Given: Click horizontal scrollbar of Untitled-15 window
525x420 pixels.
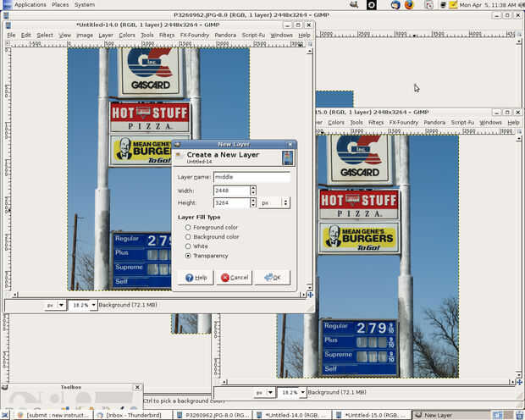Looking at the screenshot, I should click(x=368, y=382).
